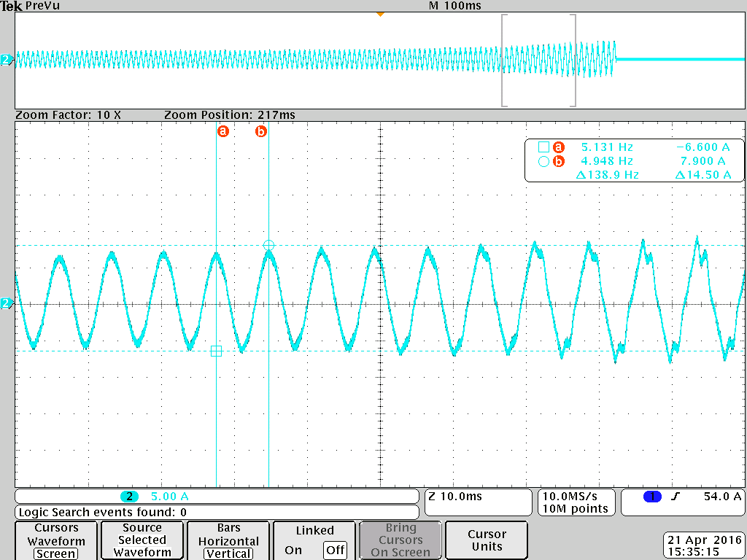Click the 4.948 Hz readout value
Screen dimensions: 747x560
pos(607,161)
